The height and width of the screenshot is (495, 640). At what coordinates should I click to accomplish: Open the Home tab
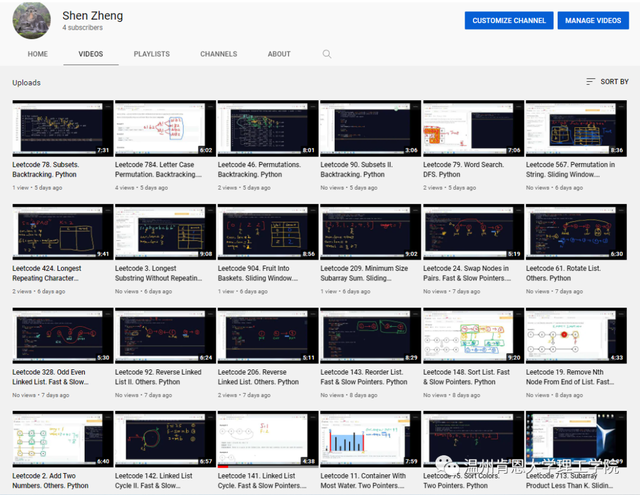click(38, 54)
